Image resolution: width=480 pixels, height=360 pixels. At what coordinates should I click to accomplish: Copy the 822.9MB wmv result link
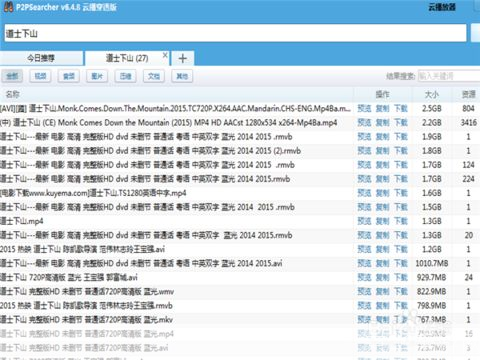[x=382, y=292]
